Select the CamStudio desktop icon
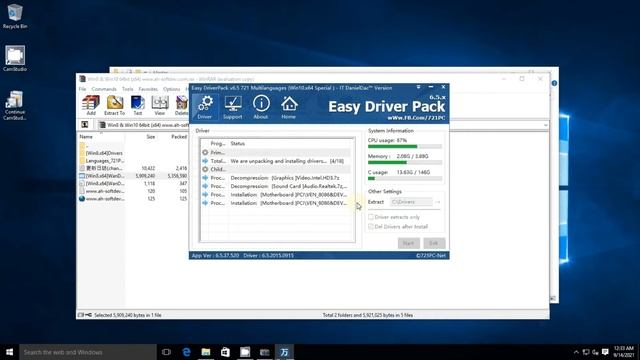This screenshot has width=640, height=360. point(15,58)
